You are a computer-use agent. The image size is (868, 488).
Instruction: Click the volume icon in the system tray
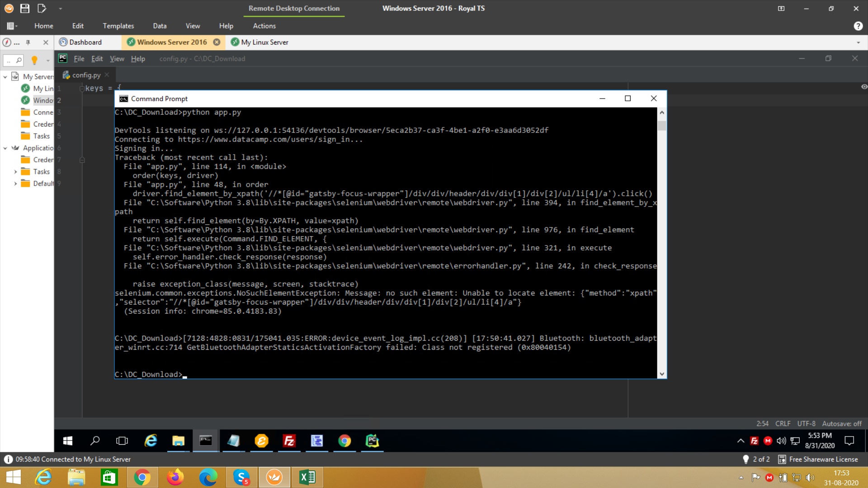pyautogui.click(x=781, y=441)
